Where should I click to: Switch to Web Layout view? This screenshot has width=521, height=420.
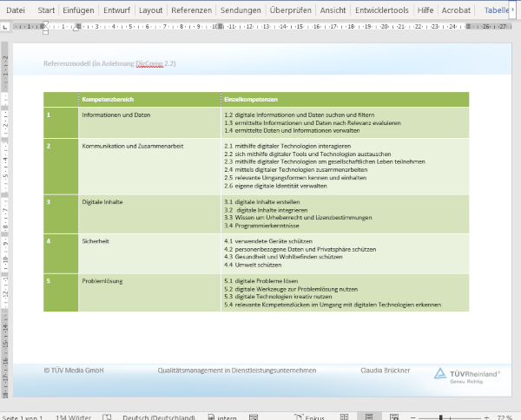pos(392,416)
